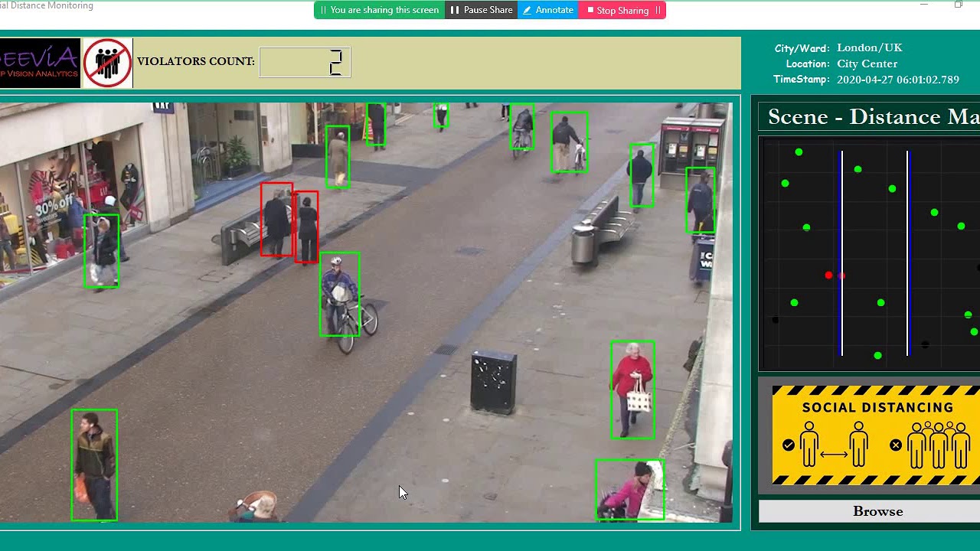Click the 'VIOLATORS COUNT:' label
Viewport: 980px width, 551px height.
pos(196,61)
